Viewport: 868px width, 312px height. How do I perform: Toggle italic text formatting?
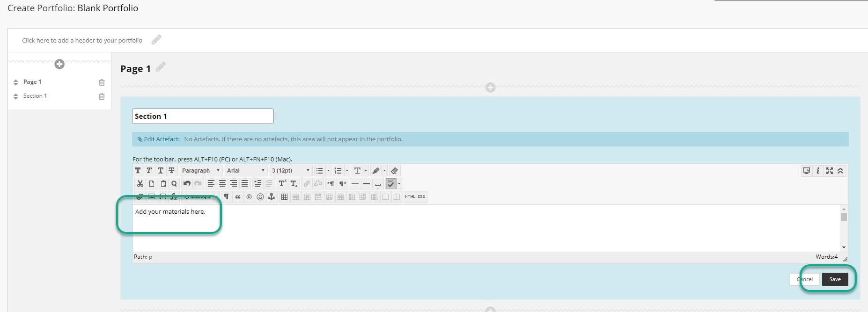click(149, 171)
